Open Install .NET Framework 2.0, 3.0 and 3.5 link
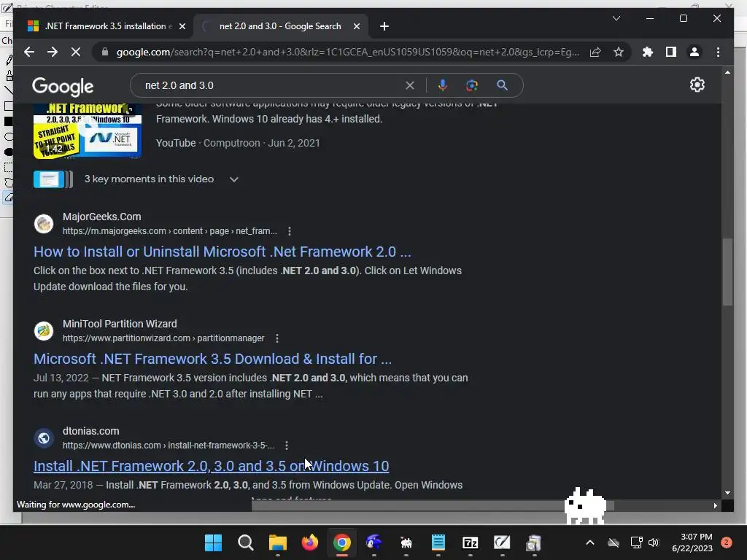 pos(211,466)
